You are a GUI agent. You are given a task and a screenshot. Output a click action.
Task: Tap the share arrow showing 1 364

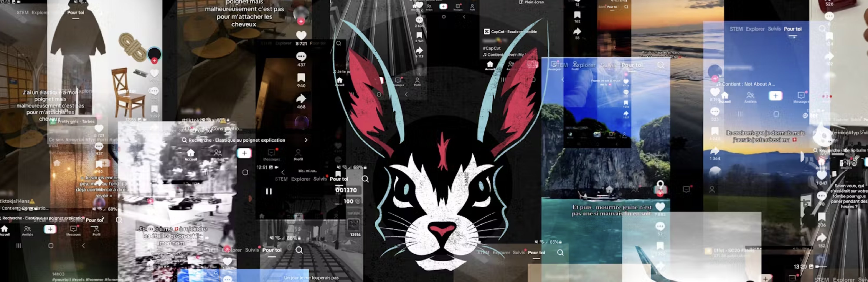715,151
